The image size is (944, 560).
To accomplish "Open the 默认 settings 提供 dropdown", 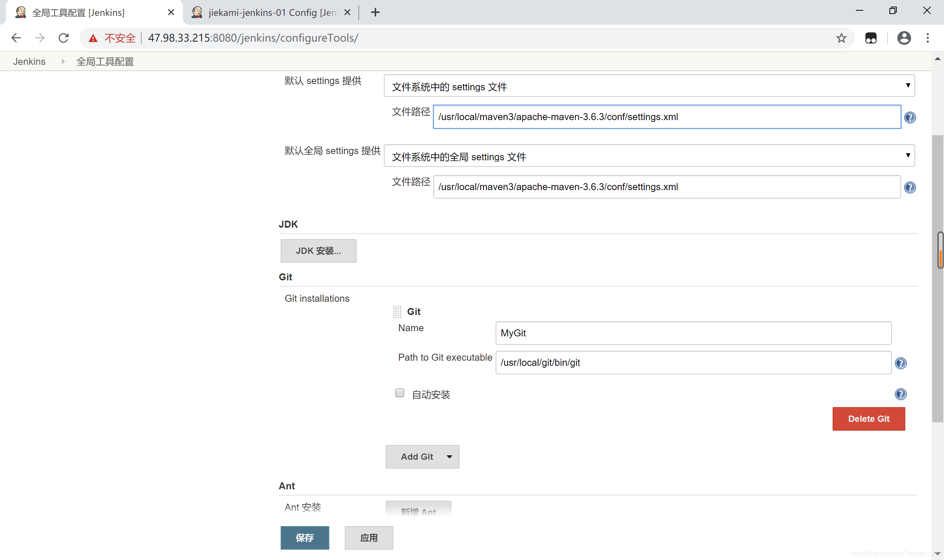I will (x=649, y=86).
